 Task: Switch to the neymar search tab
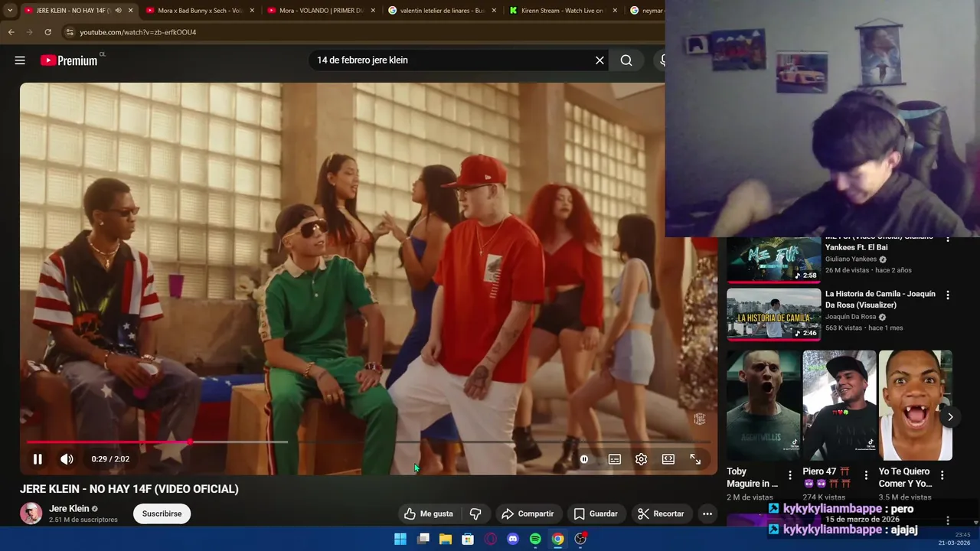tap(645, 11)
